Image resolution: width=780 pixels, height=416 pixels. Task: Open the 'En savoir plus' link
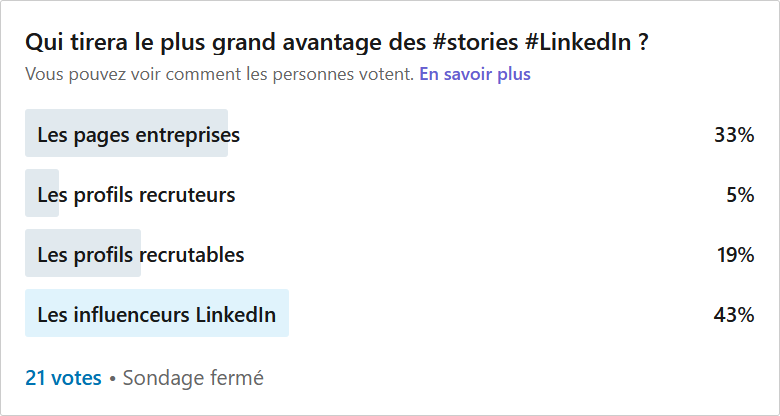(x=474, y=74)
